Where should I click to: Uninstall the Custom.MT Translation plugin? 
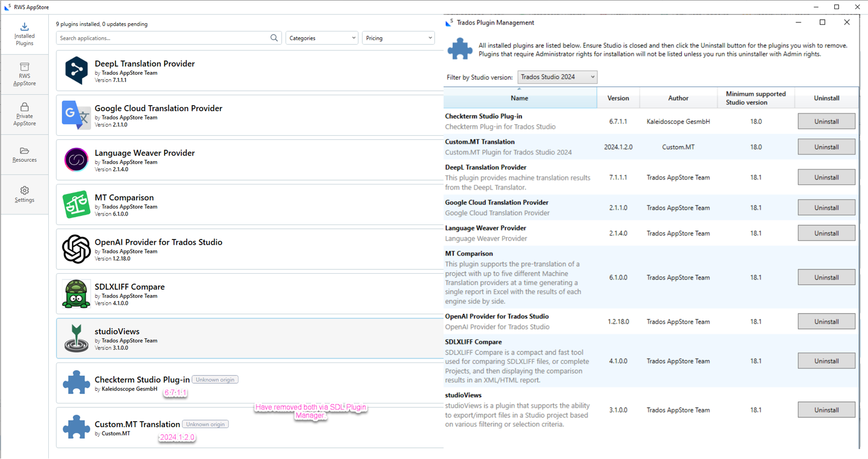(x=826, y=147)
